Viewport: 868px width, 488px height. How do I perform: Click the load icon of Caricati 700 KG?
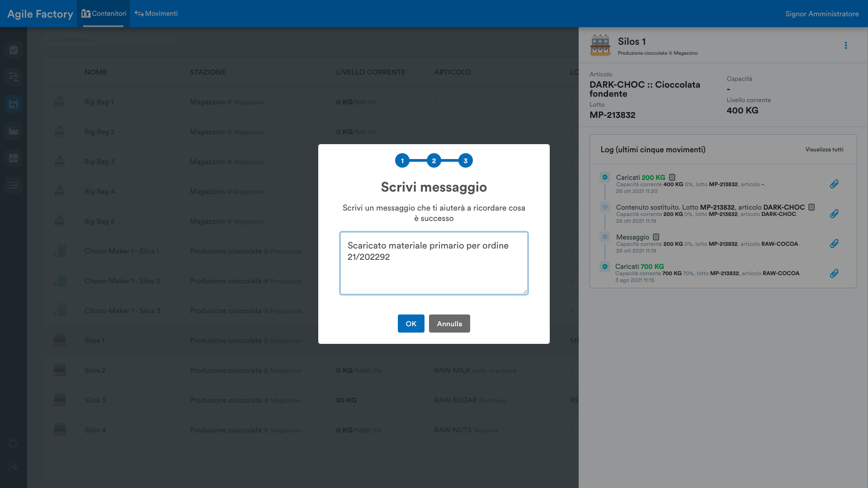(605, 267)
